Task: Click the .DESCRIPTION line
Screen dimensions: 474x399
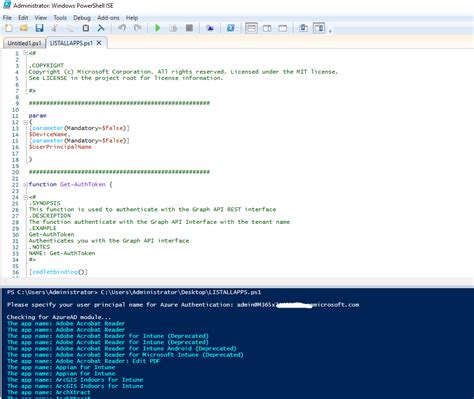Action: (x=50, y=216)
